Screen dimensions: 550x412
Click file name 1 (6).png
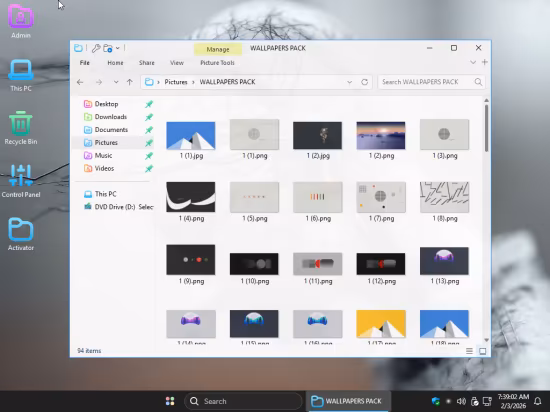318,218
